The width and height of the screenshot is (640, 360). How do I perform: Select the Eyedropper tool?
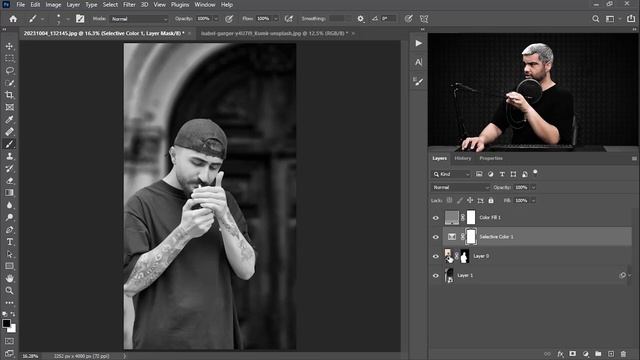[x=9, y=120]
